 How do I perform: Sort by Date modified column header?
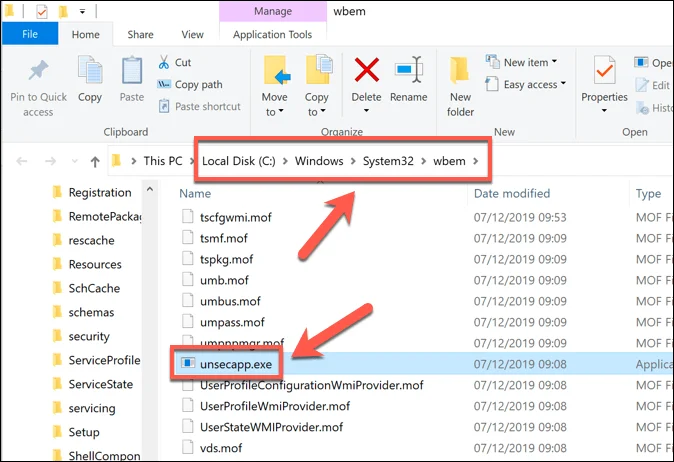[x=512, y=193]
